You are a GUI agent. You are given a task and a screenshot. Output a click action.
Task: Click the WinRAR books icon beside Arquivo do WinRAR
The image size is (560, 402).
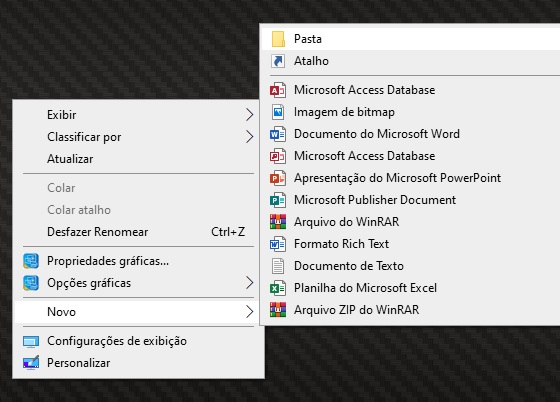[278, 222]
